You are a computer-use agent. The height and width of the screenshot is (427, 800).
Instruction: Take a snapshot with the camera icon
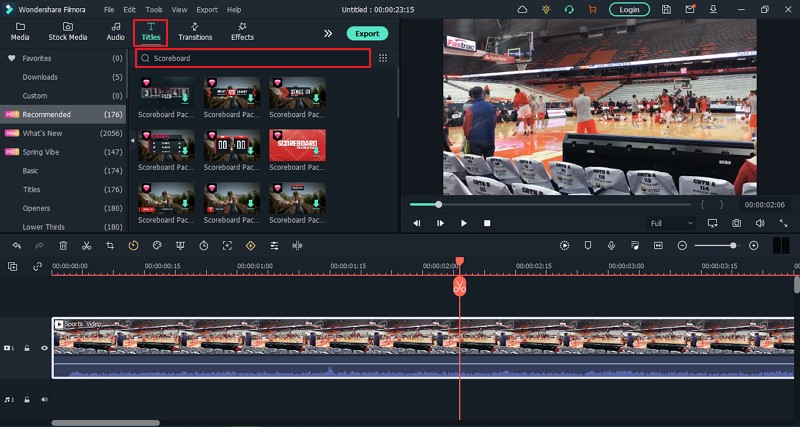point(736,223)
